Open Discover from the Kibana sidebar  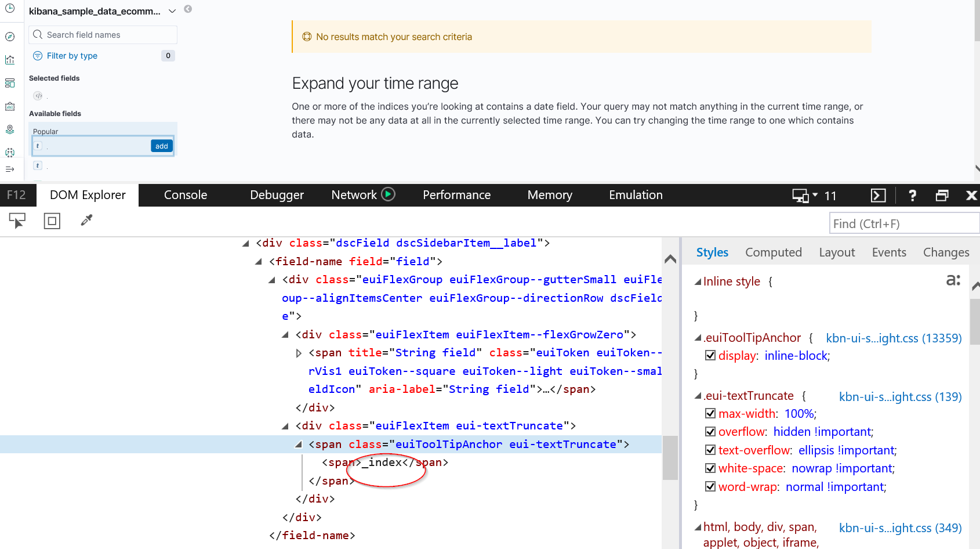point(9,36)
